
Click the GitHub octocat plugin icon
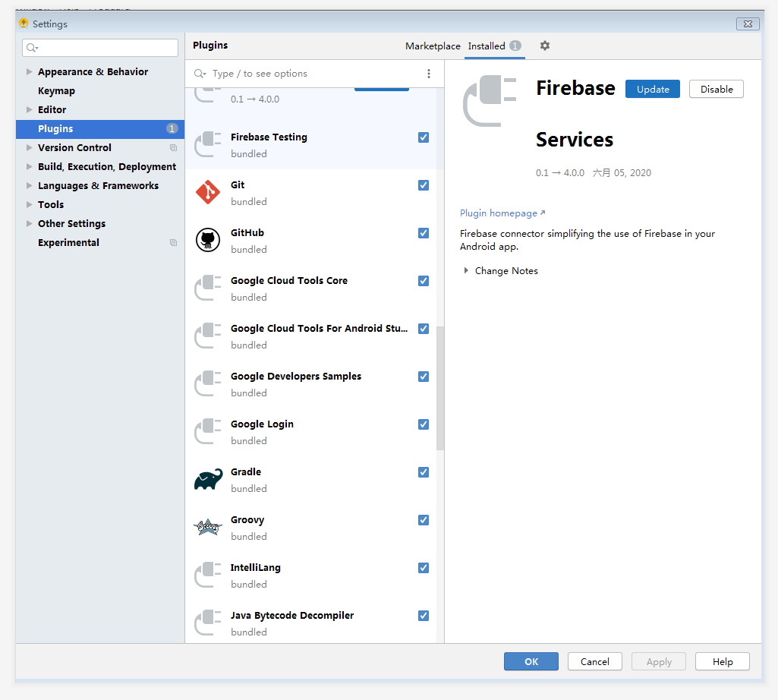pyautogui.click(x=208, y=240)
